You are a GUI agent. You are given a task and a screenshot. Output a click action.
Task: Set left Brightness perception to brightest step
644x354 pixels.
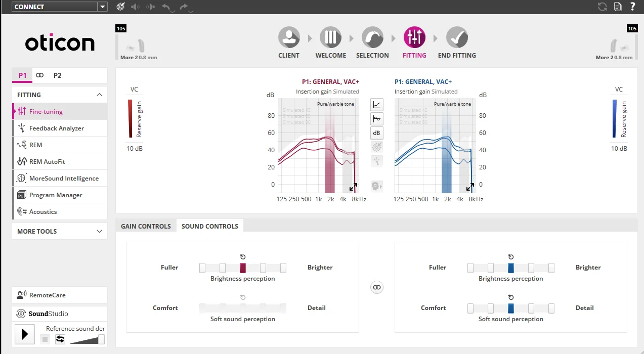(x=283, y=268)
